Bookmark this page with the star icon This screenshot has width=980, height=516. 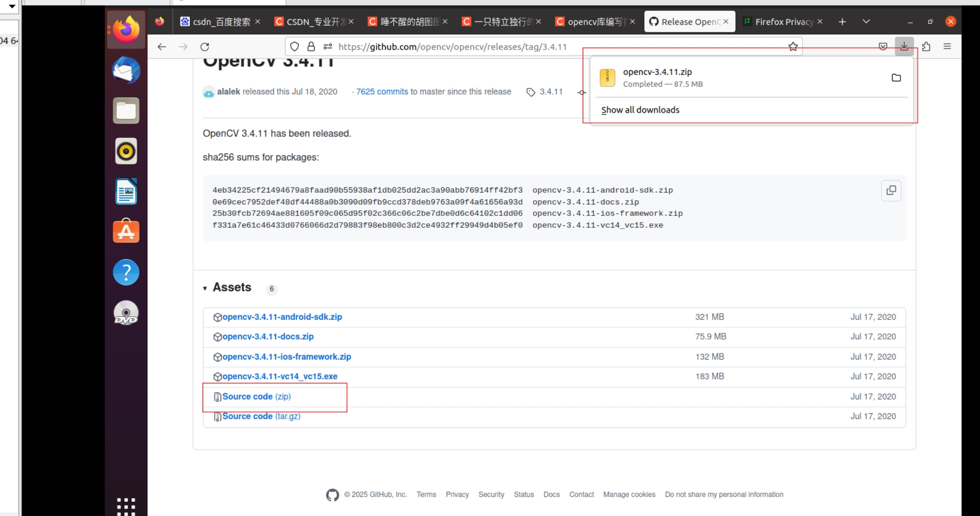[792, 47]
